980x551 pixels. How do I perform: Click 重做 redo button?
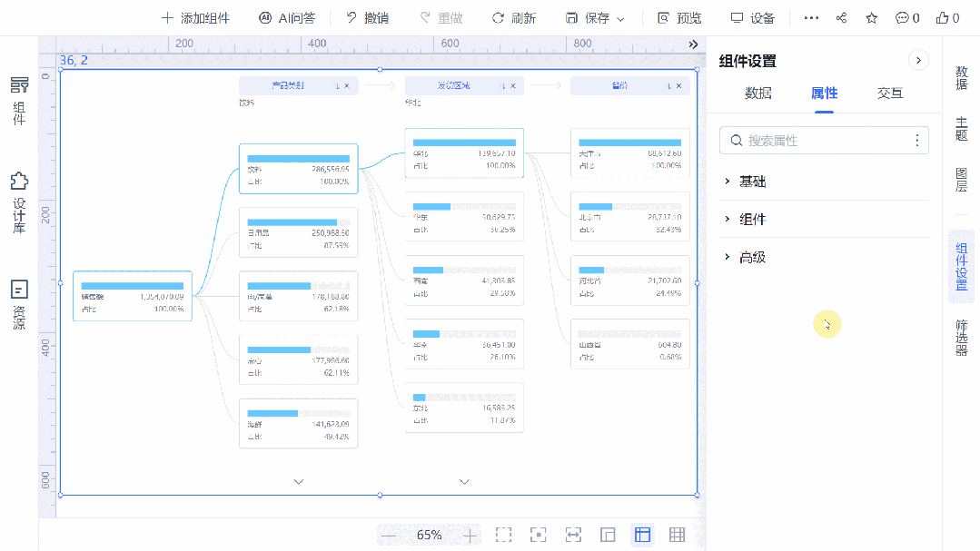441,18
